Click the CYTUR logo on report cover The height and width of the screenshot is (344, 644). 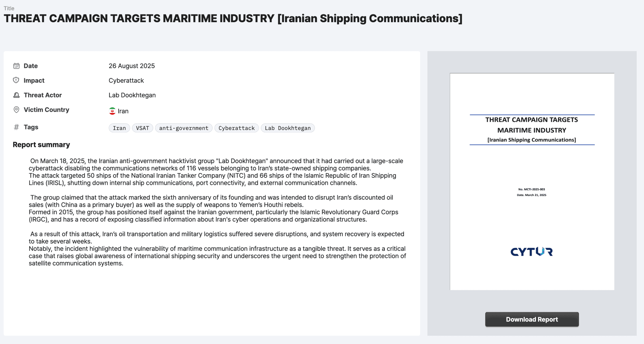532,252
